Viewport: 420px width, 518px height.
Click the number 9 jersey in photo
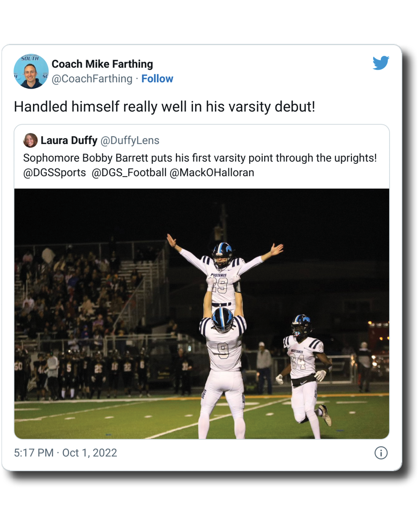point(223,350)
